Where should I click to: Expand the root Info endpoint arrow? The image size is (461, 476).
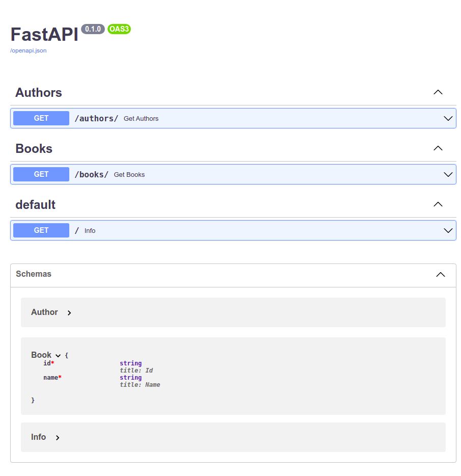click(448, 230)
